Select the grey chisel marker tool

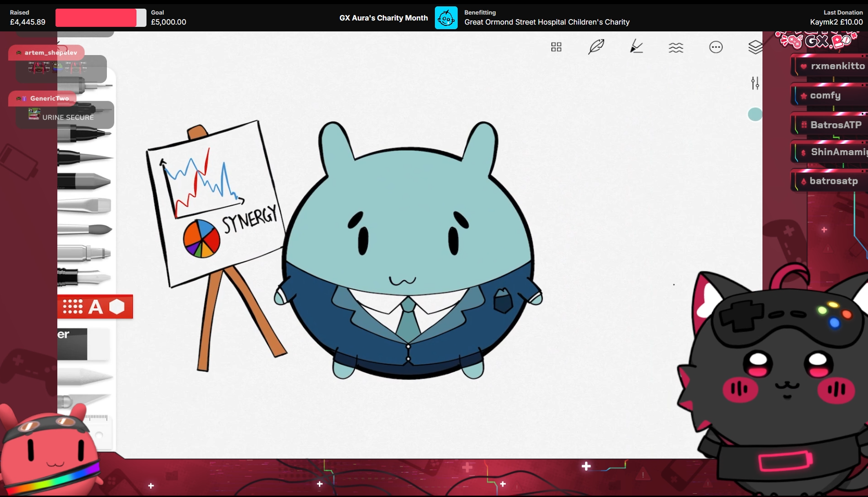click(x=84, y=182)
